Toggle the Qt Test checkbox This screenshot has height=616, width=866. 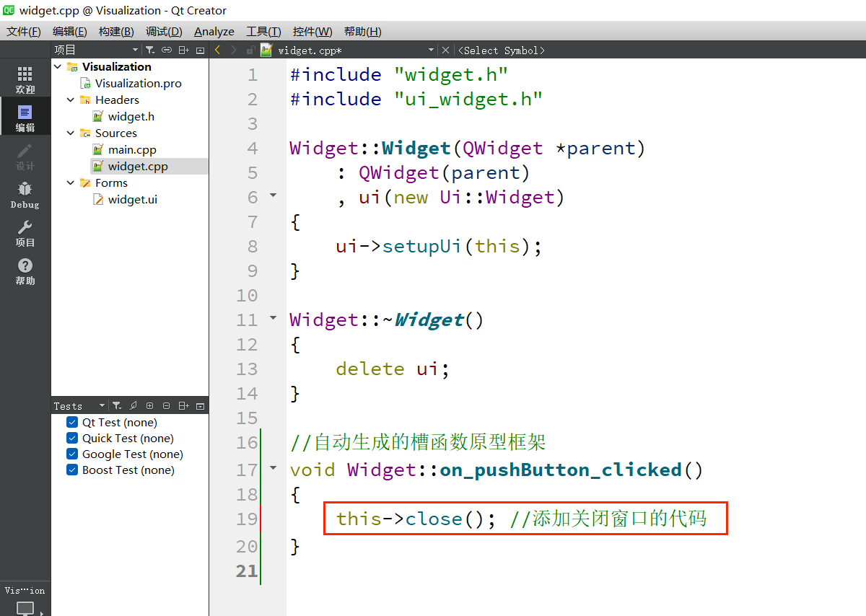pyautogui.click(x=72, y=422)
